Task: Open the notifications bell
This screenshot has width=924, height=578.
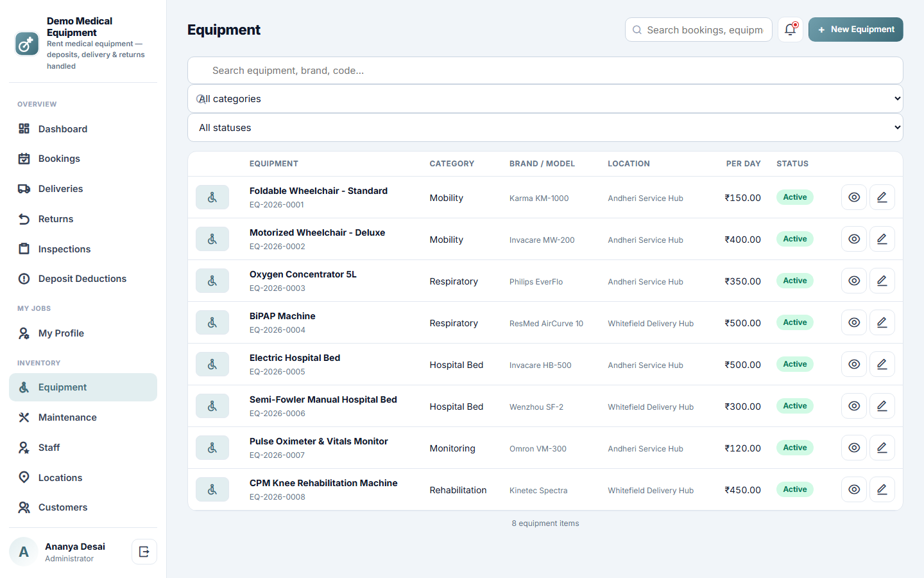Action: point(791,30)
